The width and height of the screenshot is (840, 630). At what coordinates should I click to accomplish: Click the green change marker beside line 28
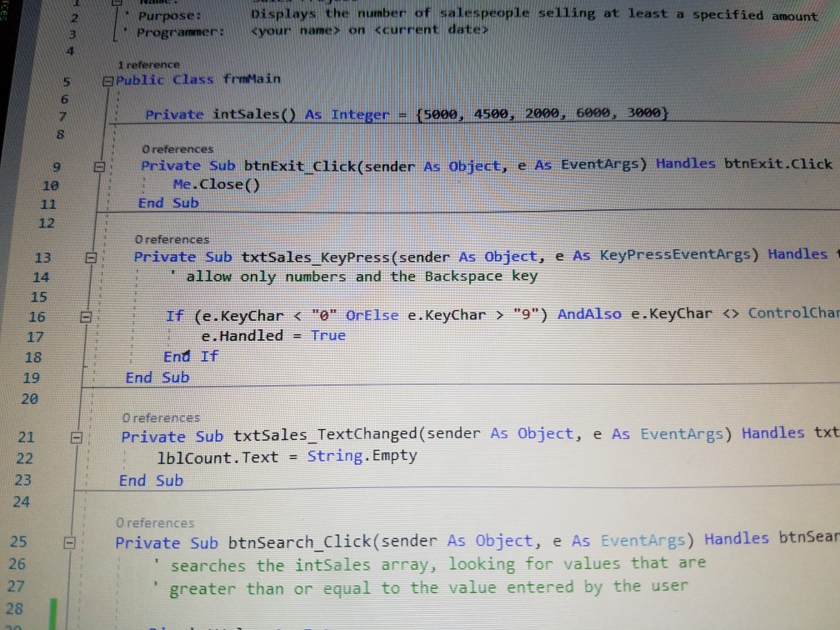click(53, 614)
